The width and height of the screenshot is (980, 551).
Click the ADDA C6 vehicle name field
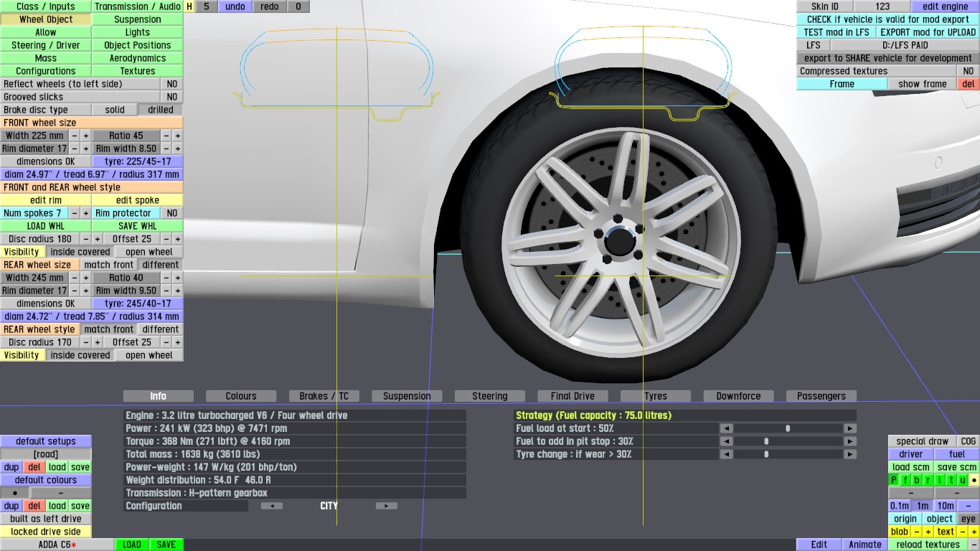click(x=57, y=545)
